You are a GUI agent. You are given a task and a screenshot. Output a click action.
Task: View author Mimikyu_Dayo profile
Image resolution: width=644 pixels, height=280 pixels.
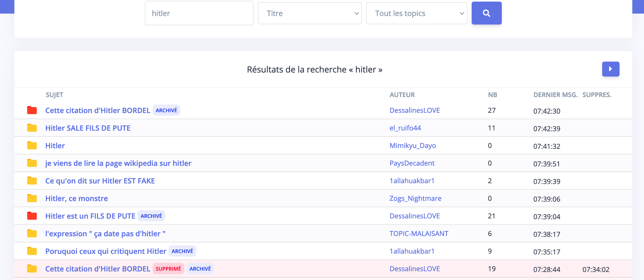coord(413,146)
